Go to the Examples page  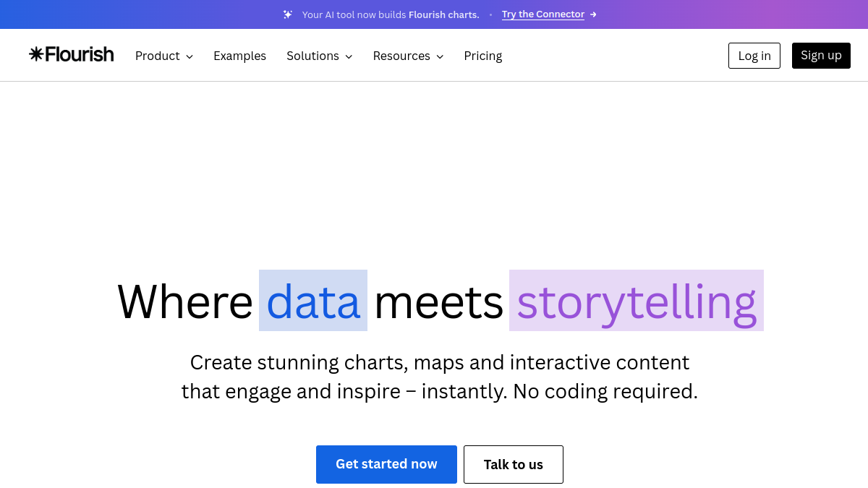coord(239,56)
